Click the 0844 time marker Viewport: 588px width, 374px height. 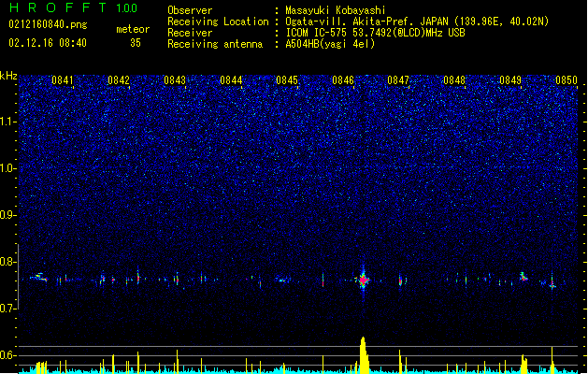pyautogui.click(x=231, y=80)
